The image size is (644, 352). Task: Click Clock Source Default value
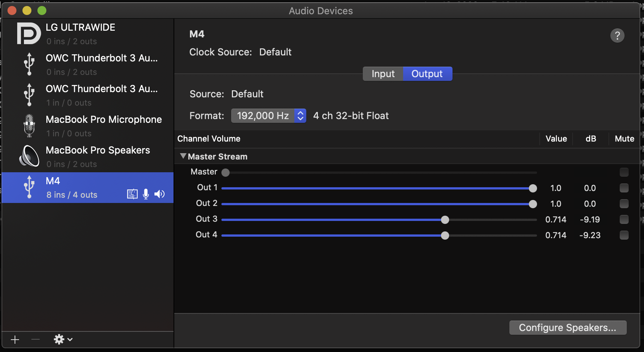coord(275,52)
